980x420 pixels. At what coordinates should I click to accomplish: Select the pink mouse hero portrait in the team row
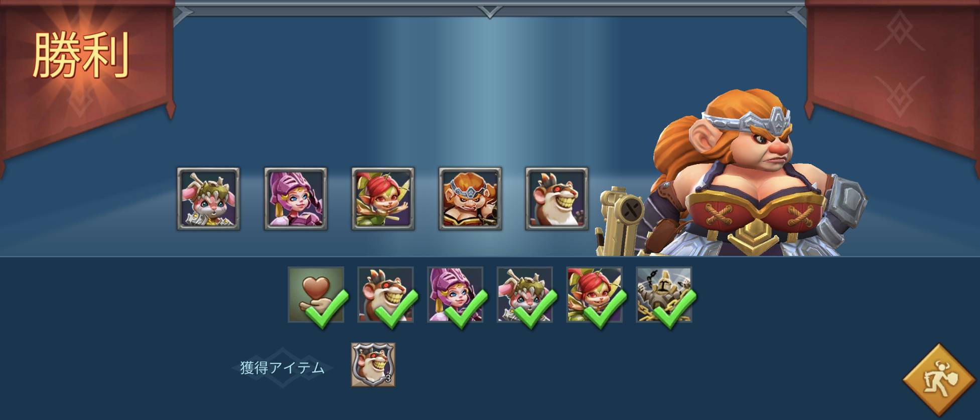click(208, 199)
